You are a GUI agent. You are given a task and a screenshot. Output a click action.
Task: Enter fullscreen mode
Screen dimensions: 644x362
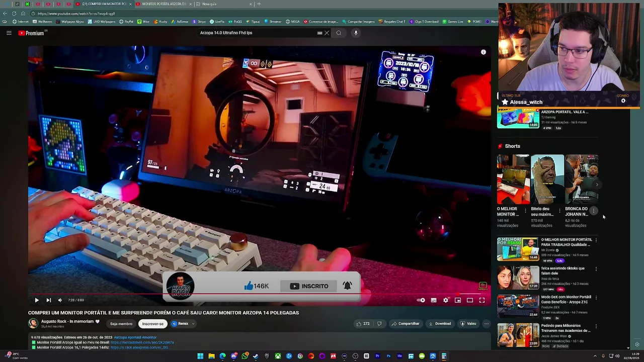482,300
